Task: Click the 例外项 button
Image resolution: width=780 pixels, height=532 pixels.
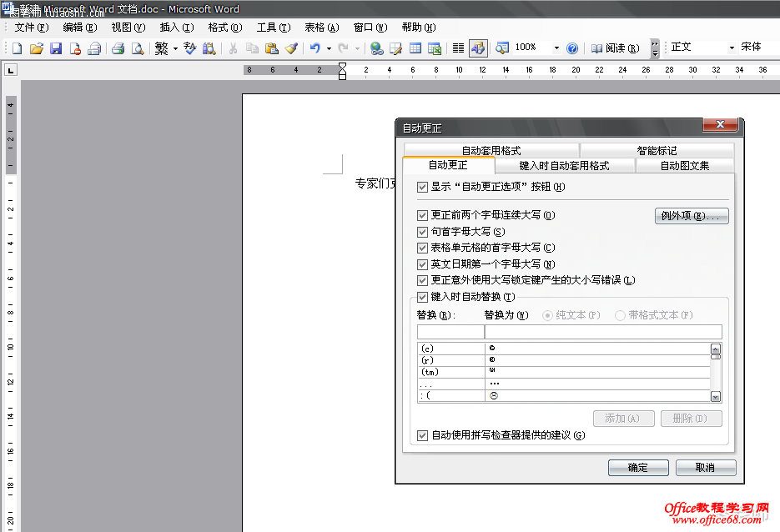Action: coord(691,216)
